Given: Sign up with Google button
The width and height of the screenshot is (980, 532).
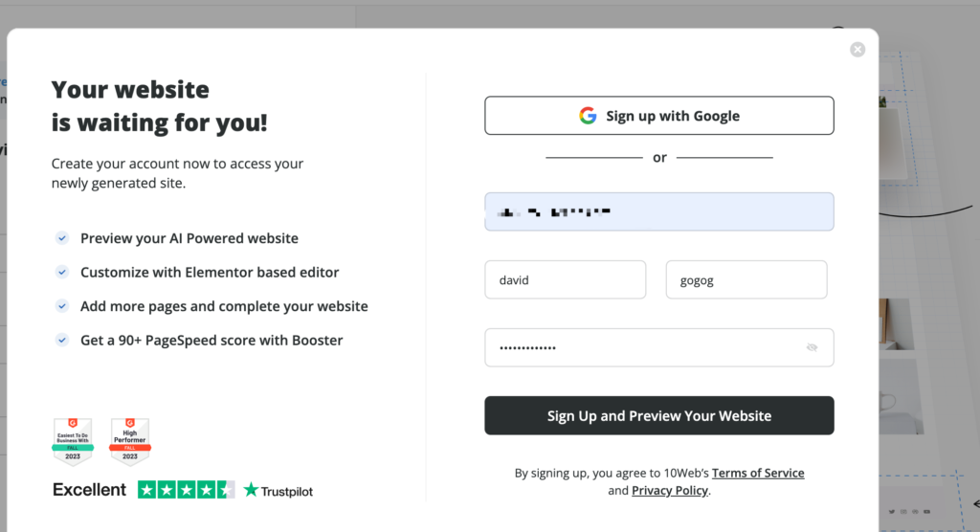Looking at the screenshot, I should pos(659,116).
